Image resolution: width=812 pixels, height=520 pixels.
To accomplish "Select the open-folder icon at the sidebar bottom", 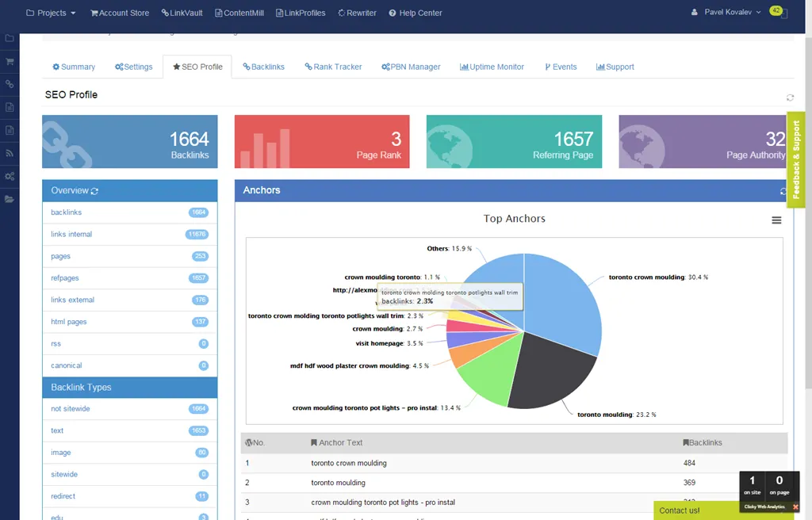I will 10,199.
